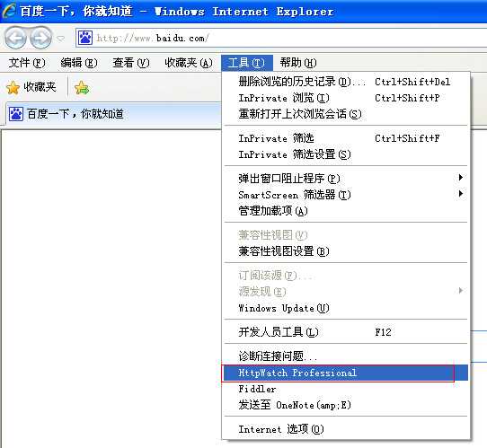The image size is (487, 448).
Task: Open the 查看(V) menu
Action: click(131, 63)
